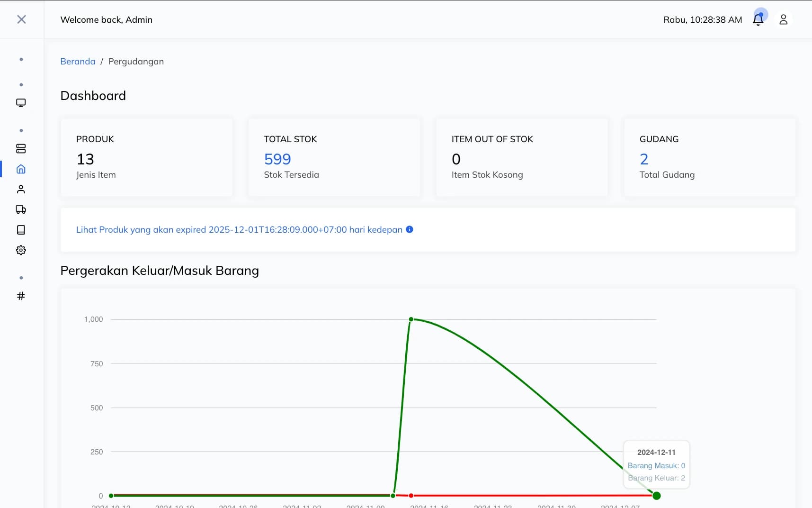Open the user profile icon menu
Image resolution: width=812 pixels, height=508 pixels.
783,19
